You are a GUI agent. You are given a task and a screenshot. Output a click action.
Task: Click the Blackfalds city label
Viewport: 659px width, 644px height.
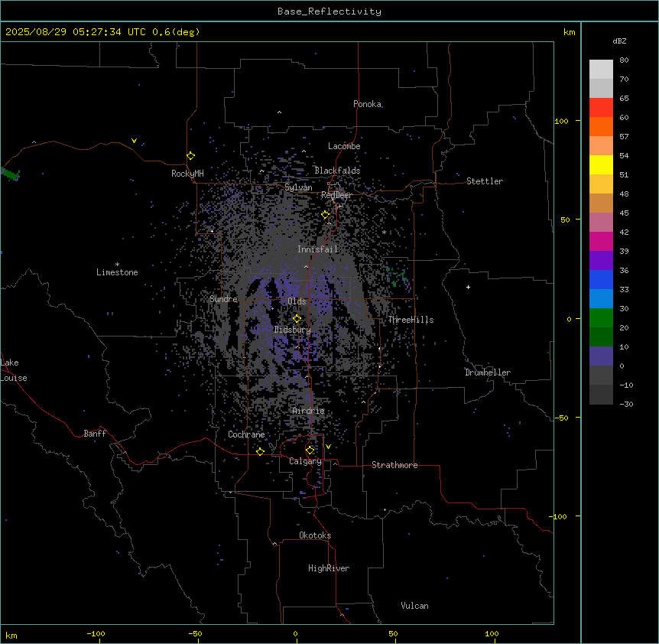pos(337,171)
